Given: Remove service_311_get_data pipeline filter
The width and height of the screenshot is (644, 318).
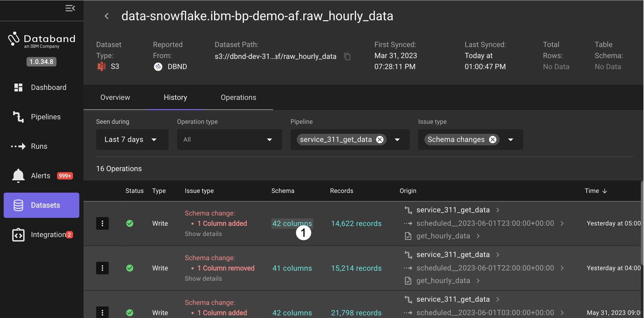Looking at the screenshot, I should 380,139.
